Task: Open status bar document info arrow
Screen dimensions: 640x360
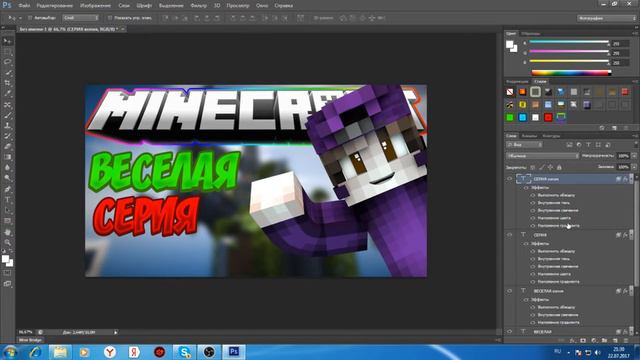Action: (116, 332)
